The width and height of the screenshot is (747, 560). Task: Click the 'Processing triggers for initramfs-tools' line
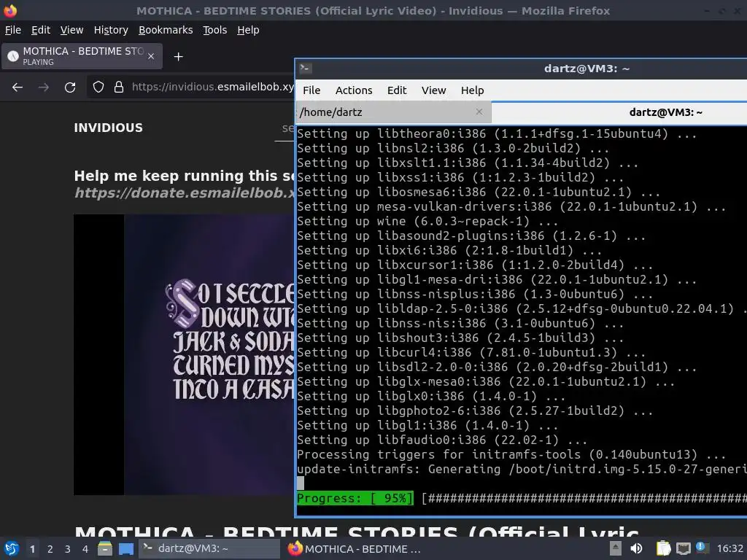tap(511, 455)
